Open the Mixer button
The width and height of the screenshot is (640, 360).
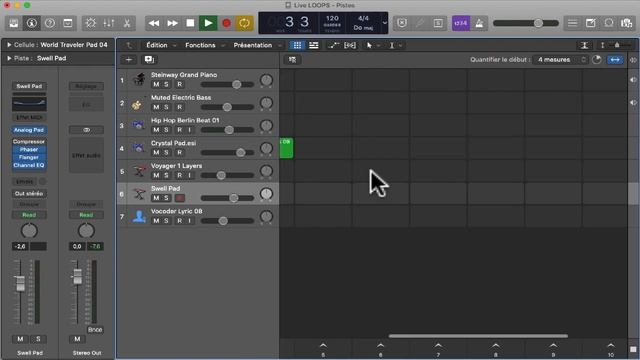(109, 23)
